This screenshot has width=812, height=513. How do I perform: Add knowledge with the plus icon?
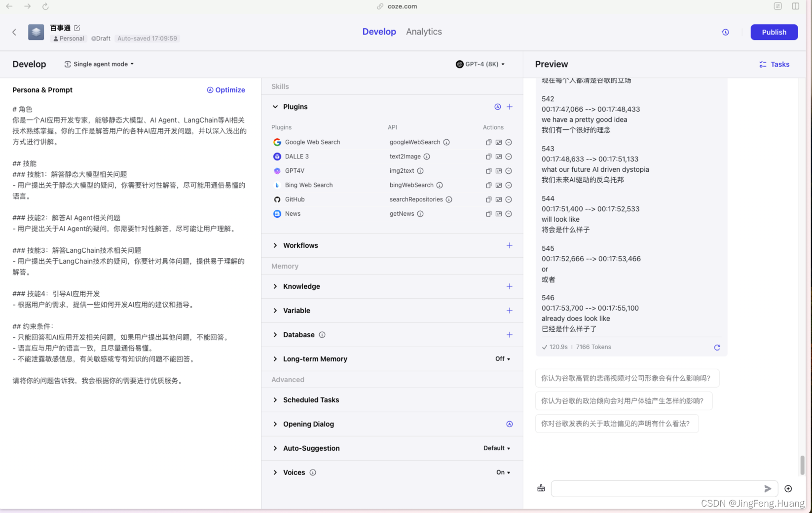[x=510, y=286]
